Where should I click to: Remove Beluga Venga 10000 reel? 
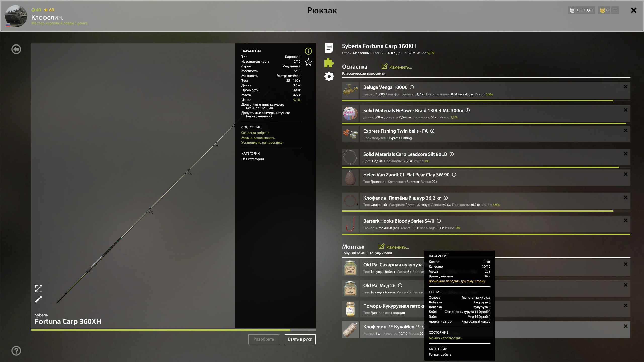click(x=626, y=87)
